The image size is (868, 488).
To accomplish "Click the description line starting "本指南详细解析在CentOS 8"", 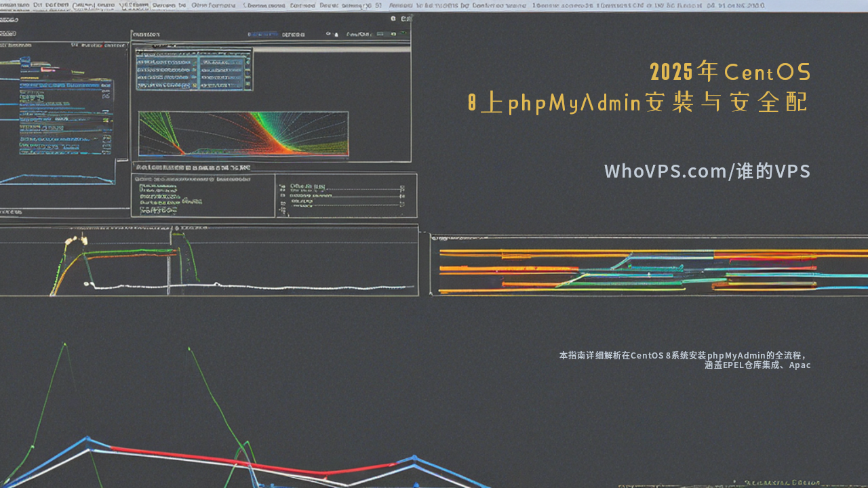I will tap(683, 355).
